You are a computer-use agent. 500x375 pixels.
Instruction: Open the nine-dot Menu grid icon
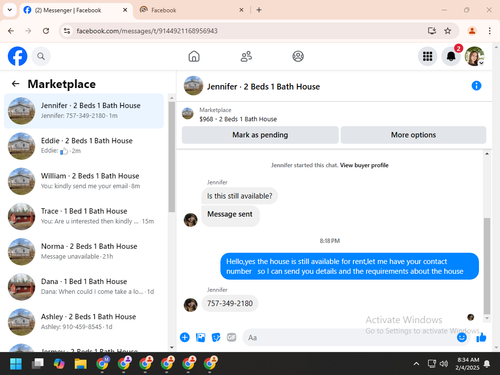click(x=427, y=56)
